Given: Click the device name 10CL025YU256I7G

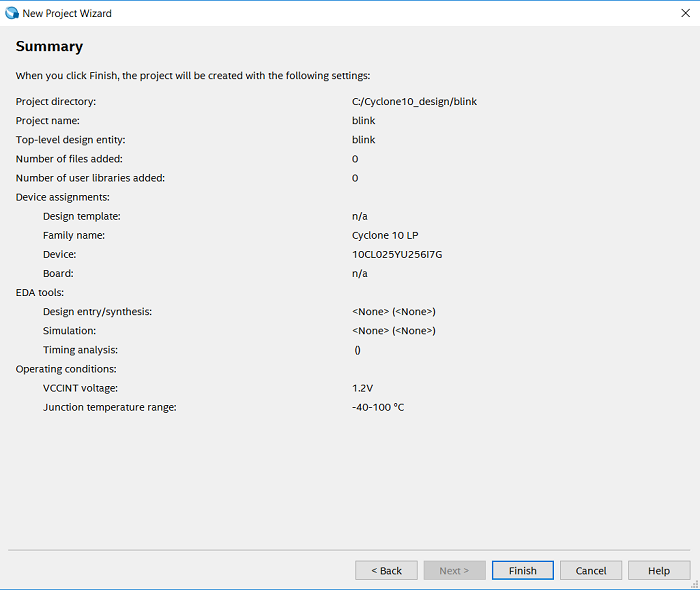Looking at the screenshot, I should pos(397,254).
